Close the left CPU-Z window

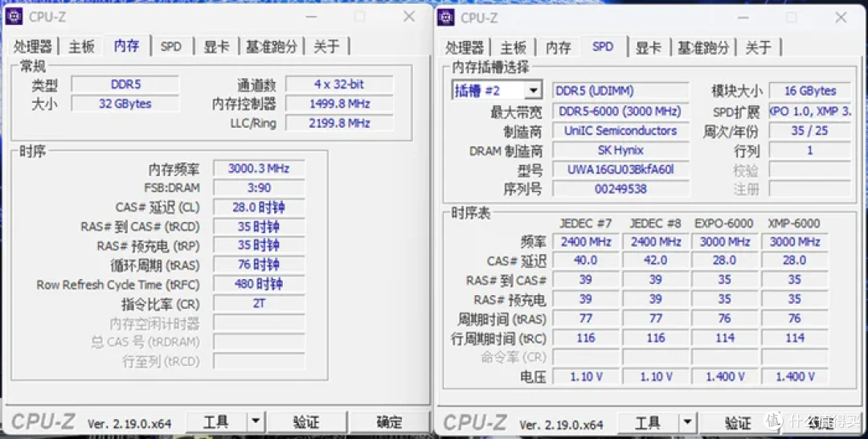pyautogui.click(x=409, y=17)
